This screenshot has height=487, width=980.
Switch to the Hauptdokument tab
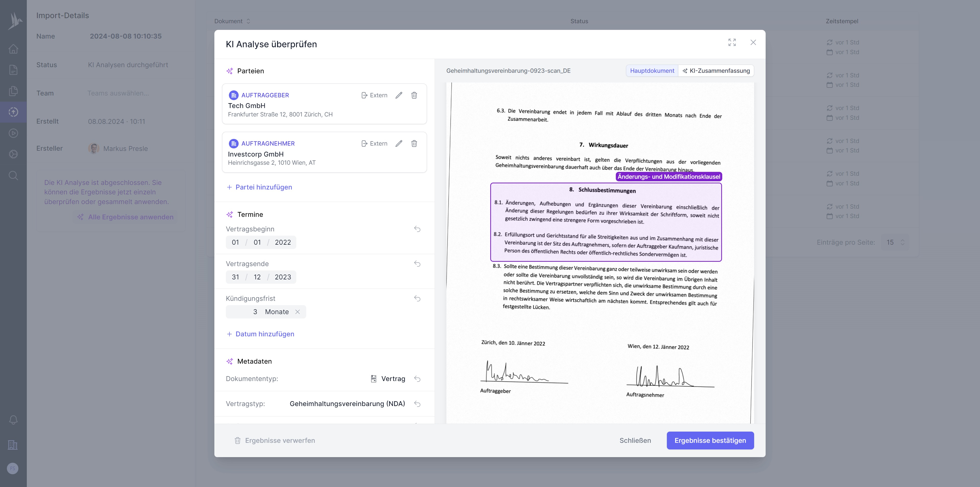(x=652, y=71)
